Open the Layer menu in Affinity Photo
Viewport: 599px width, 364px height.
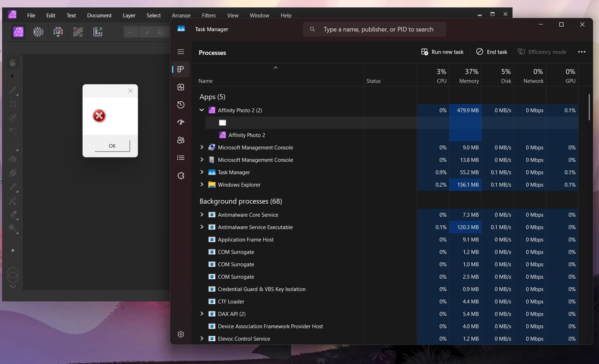pyautogui.click(x=129, y=16)
